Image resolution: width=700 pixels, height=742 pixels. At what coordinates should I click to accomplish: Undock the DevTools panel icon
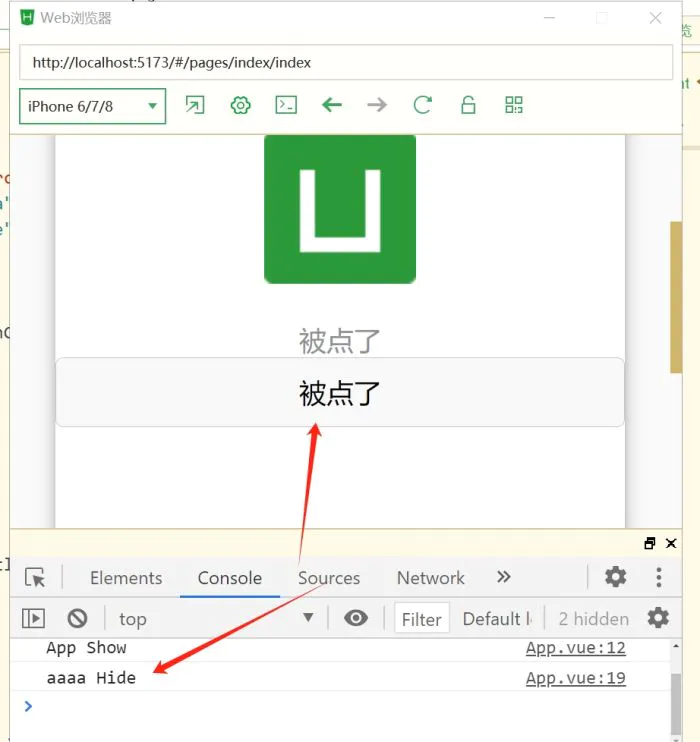(650, 543)
